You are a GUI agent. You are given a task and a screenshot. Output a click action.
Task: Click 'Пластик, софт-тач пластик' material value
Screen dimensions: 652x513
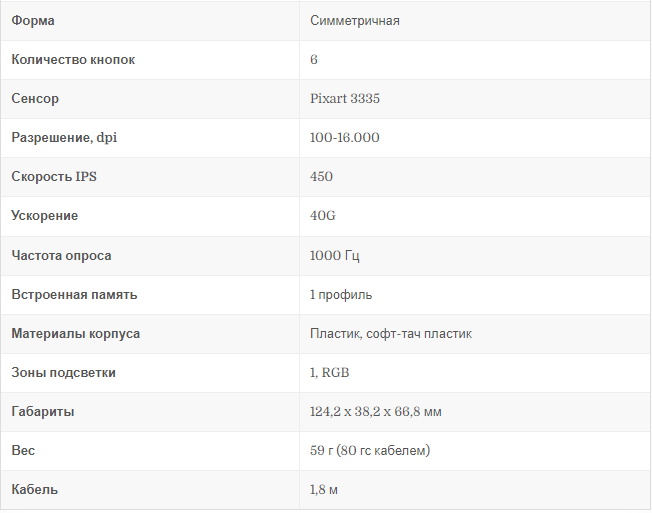click(x=391, y=334)
